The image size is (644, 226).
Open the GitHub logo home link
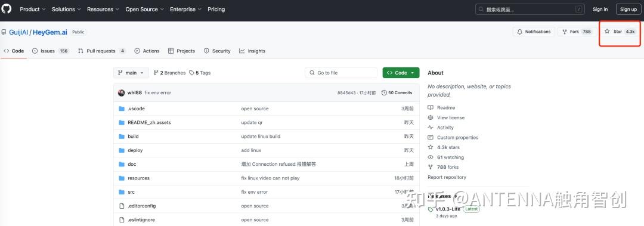click(7, 9)
